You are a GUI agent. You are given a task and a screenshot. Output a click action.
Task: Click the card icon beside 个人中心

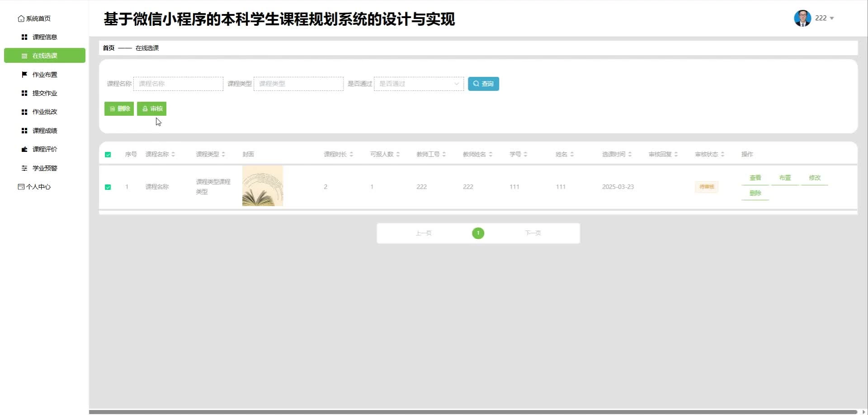tap(21, 187)
